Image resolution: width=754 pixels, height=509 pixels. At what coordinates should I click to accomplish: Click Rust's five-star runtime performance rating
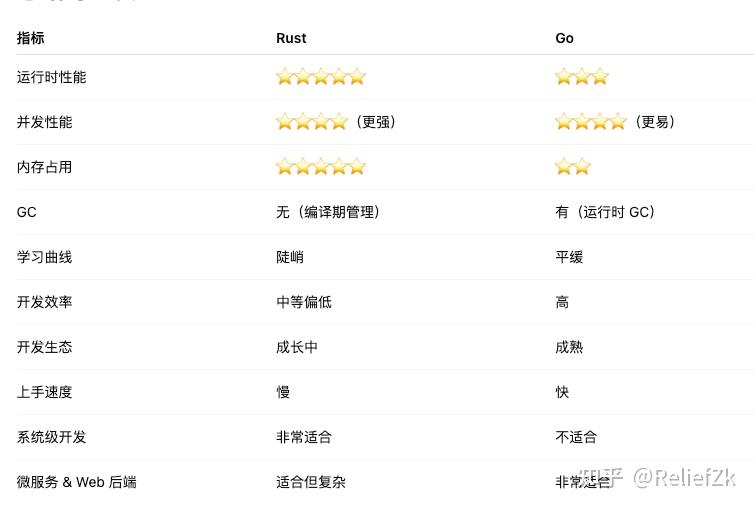321,77
